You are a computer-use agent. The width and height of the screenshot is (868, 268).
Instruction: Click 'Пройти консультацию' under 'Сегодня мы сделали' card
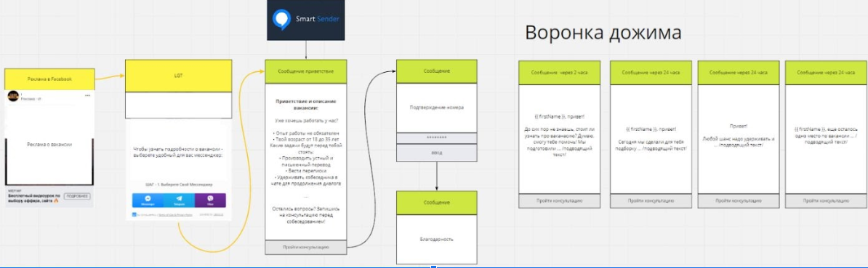(x=651, y=200)
